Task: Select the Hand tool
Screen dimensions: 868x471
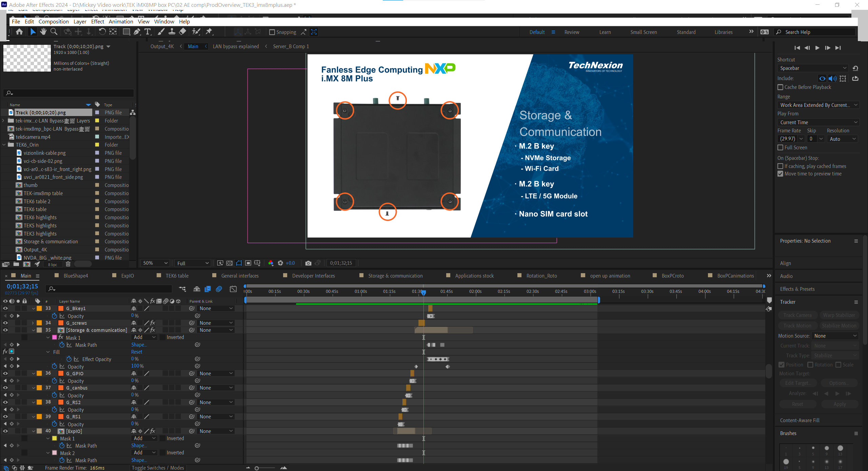Action: [43, 32]
